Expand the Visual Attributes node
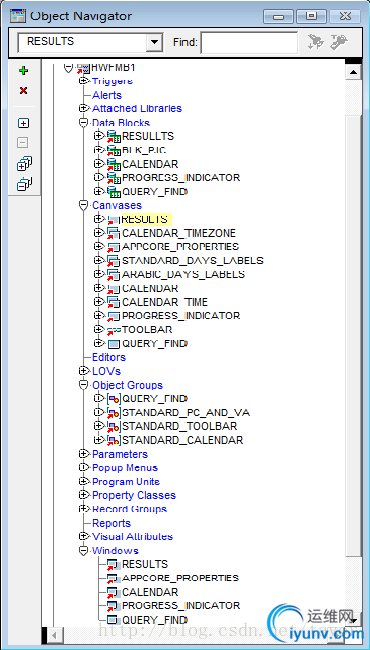This screenshot has height=650, width=370. coord(84,537)
